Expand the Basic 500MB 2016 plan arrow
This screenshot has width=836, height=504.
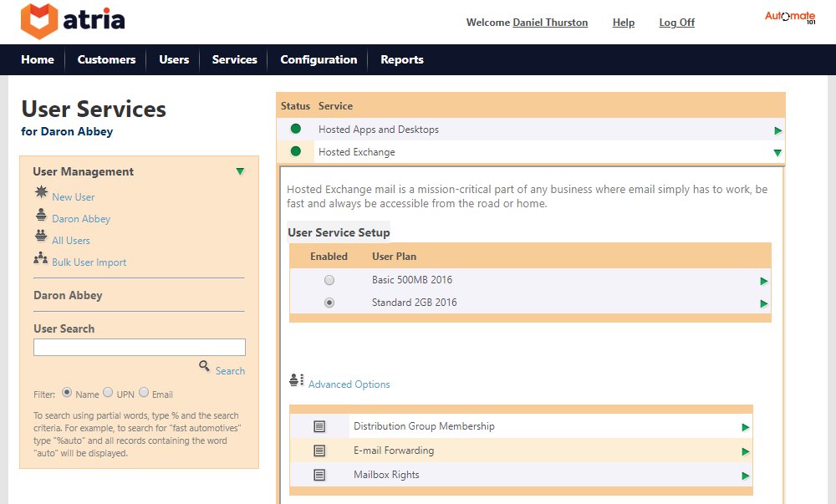coord(764,282)
